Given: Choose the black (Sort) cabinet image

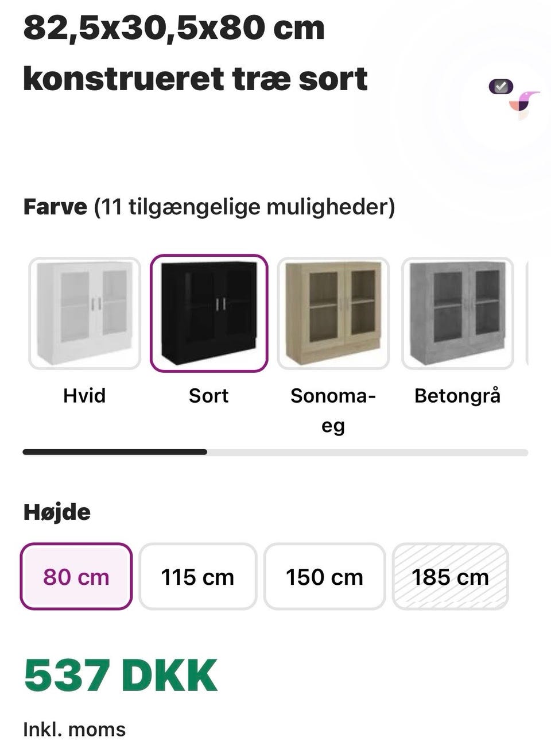Looking at the screenshot, I should 209,313.
